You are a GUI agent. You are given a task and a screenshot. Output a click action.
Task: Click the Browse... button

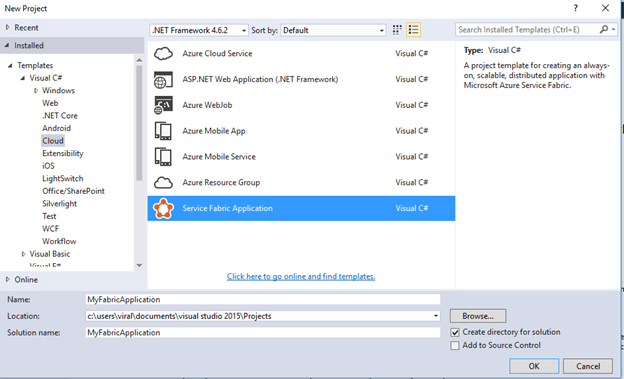[x=478, y=316]
